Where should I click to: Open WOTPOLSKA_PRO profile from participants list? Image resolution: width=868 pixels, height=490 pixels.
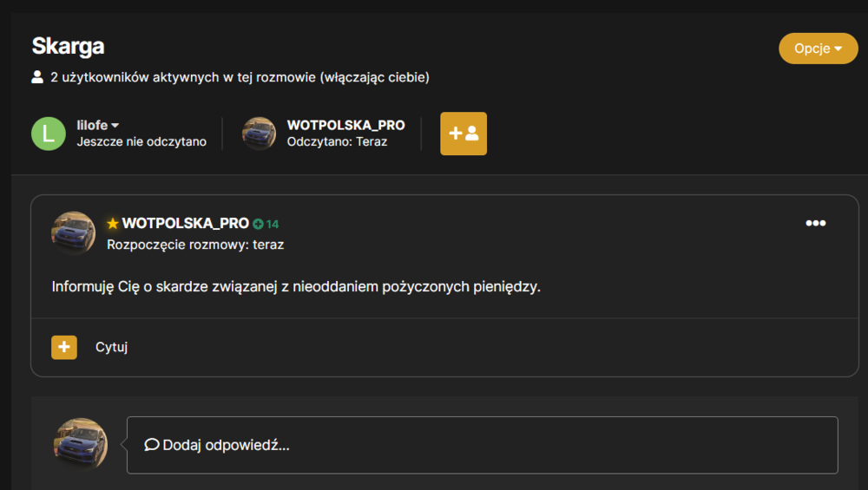(x=345, y=125)
